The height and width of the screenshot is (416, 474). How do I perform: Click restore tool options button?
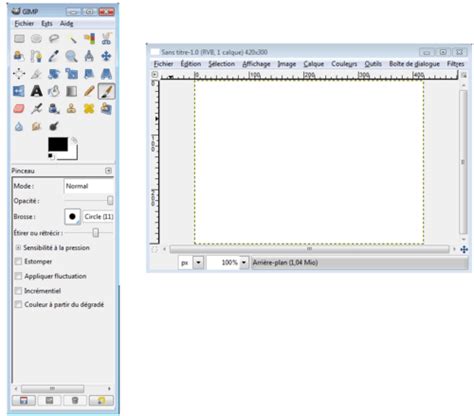click(49, 400)
